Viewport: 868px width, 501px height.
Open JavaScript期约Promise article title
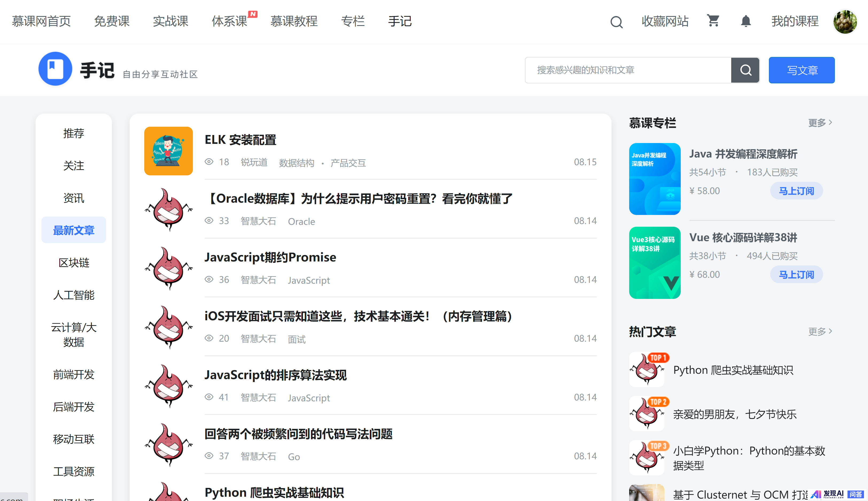pos(270,257)
